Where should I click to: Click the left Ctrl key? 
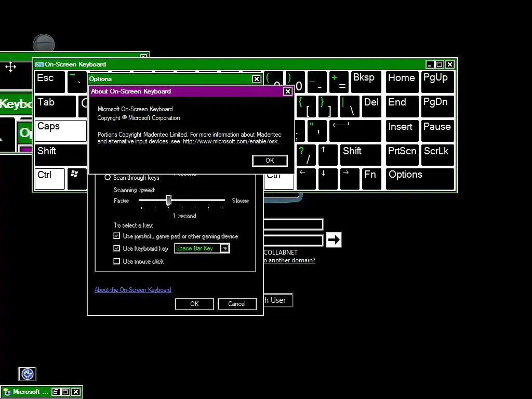(49, 179)
